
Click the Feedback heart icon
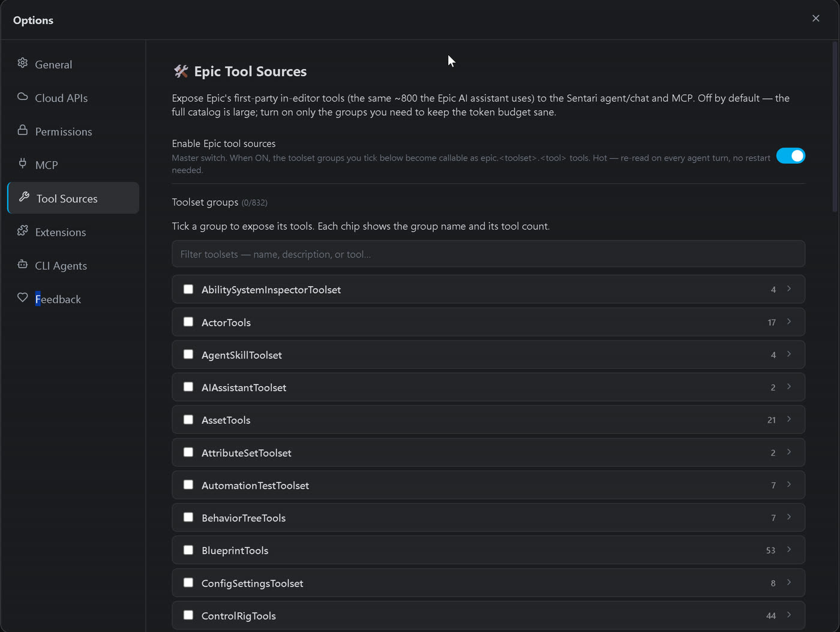[x=23, y=297]
